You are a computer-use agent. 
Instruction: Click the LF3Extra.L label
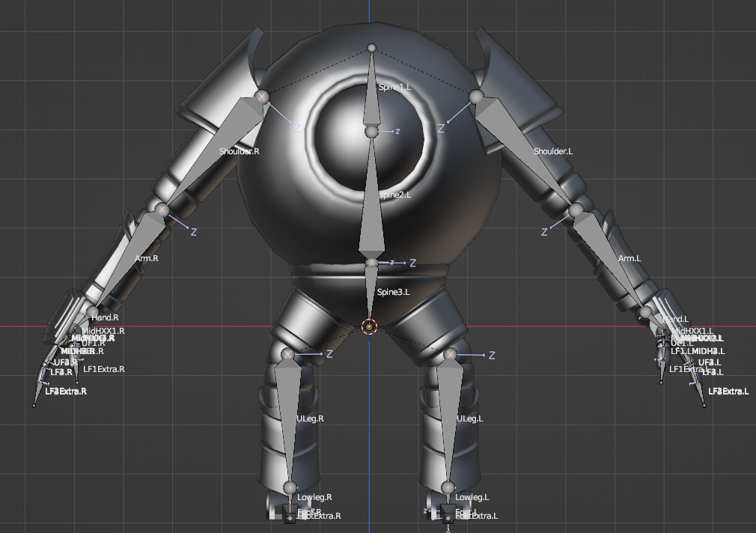click(728, 392)
